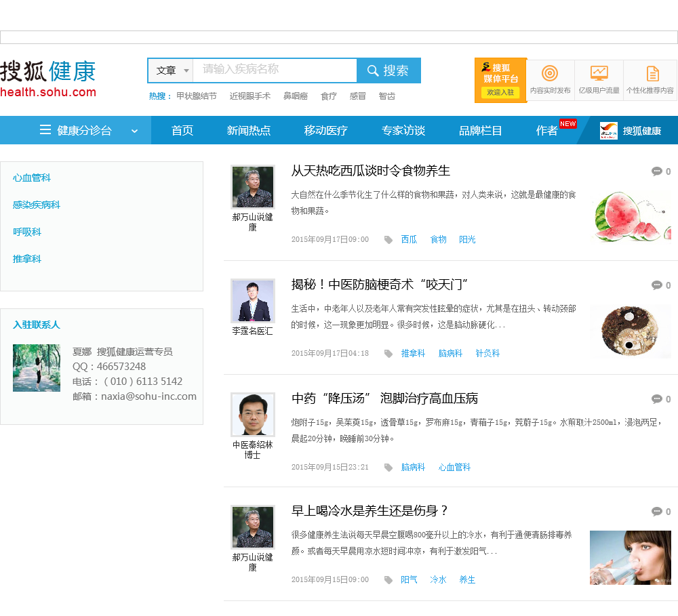The image size is (678, 616).
Task: Click comment icon on 冷水 article
Action: pyautogui.click(x=657, y=512)
